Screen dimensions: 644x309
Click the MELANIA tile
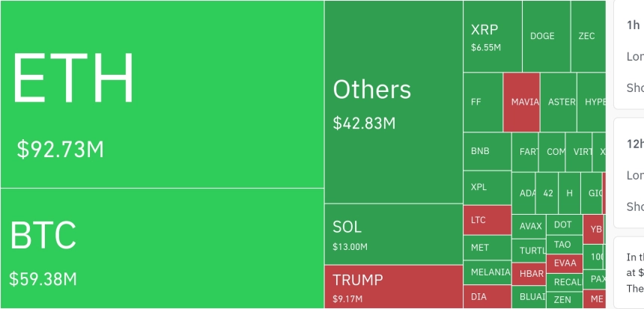(487, 272)
